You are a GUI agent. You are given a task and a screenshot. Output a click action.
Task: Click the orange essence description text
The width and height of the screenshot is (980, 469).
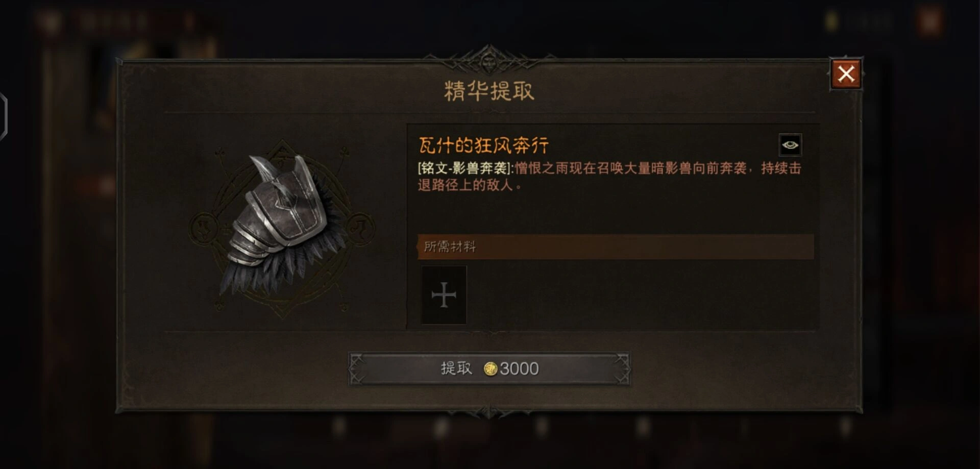click(x=609, y=176)
